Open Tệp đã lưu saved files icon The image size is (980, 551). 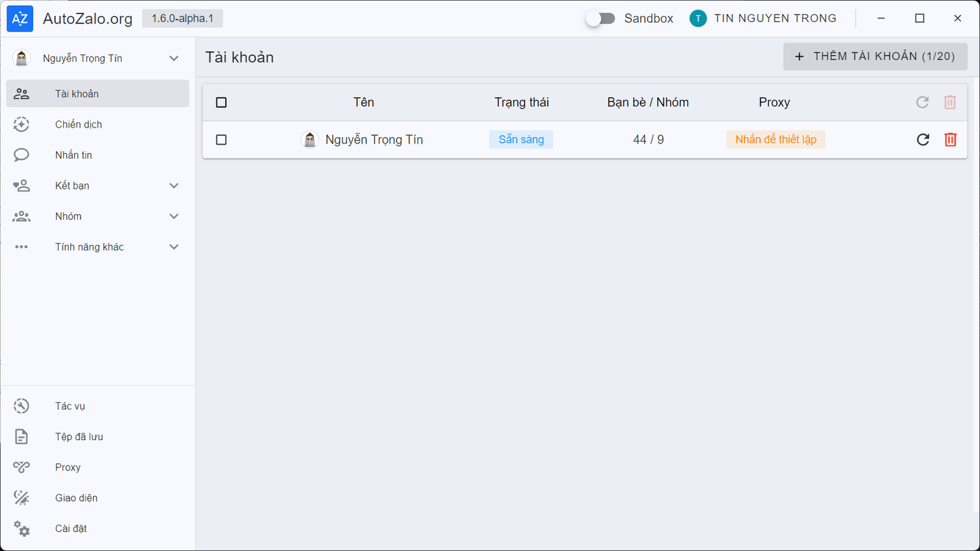tap(22, 437)
